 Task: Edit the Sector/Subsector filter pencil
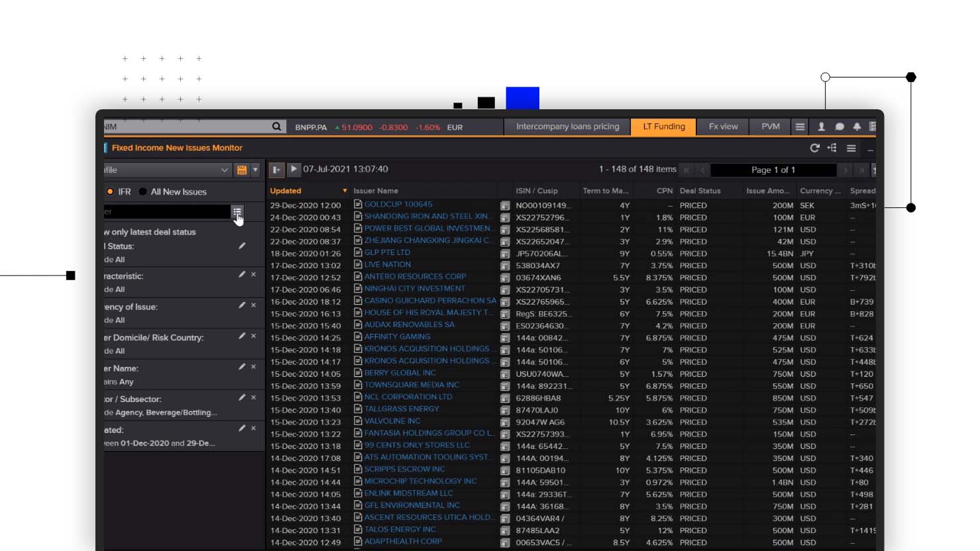coord(242,397)
